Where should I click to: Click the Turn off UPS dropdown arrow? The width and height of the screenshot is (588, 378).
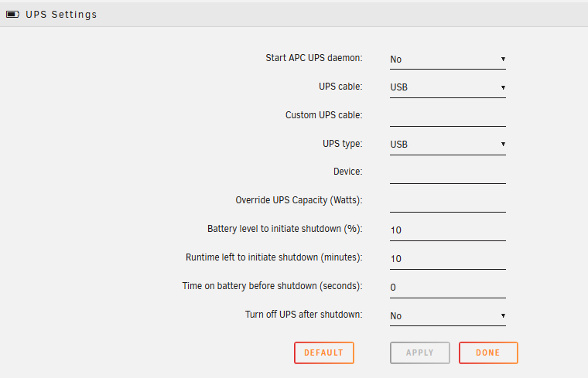pos(503,315)
